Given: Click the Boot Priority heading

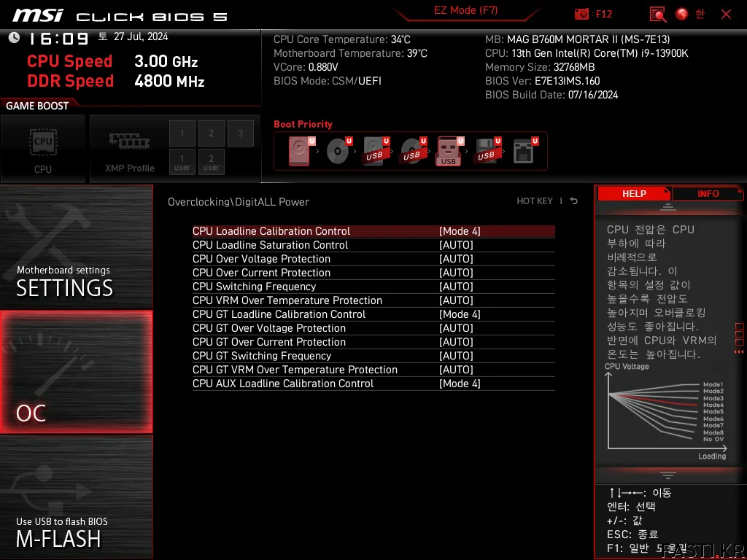Looking at the screenshot, I should (303, 124).
